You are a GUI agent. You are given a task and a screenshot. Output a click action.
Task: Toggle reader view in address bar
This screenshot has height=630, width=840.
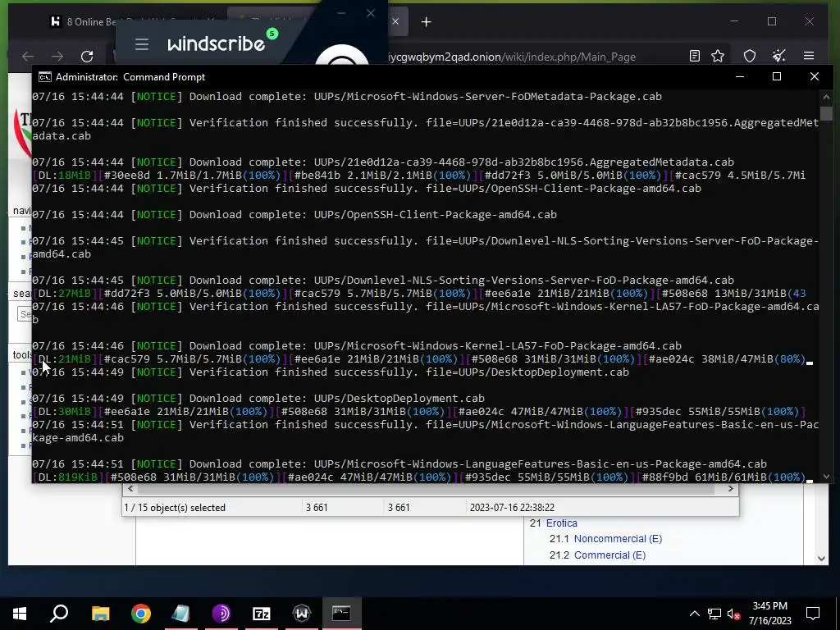point(695,56)
